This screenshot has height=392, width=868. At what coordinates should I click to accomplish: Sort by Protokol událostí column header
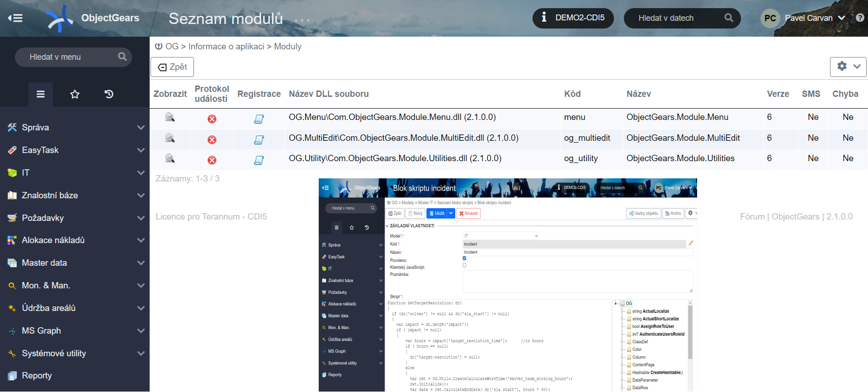212,94
